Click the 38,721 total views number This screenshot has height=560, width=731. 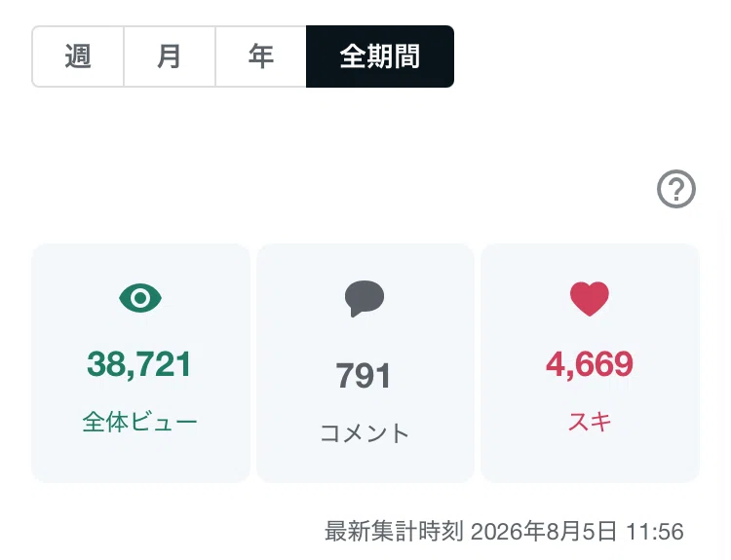click(x=139, y=364)
